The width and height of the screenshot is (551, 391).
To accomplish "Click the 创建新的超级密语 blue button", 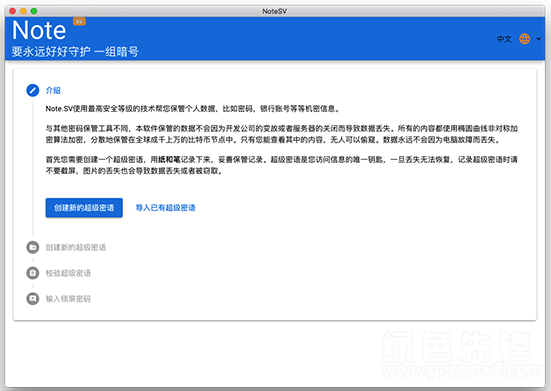I will pyautogui.click(x=84, y=208).
